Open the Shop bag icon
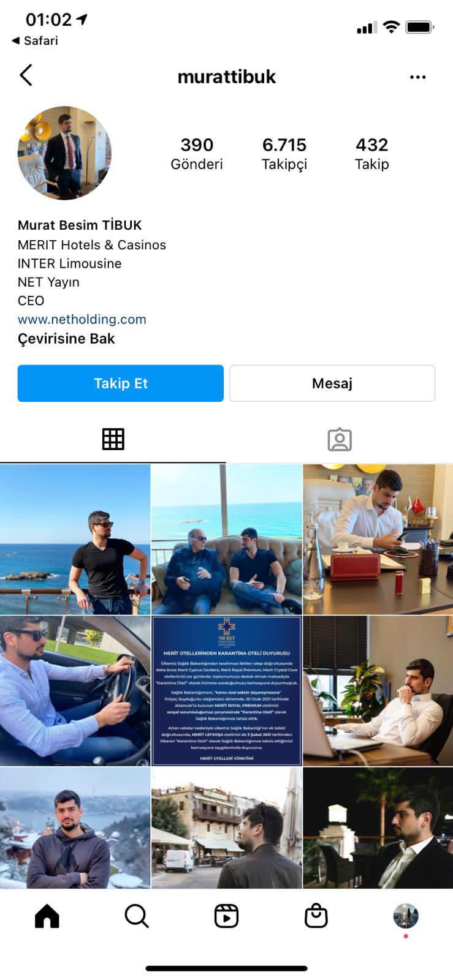Screen dimensions: 453x980 pos(316,916)
